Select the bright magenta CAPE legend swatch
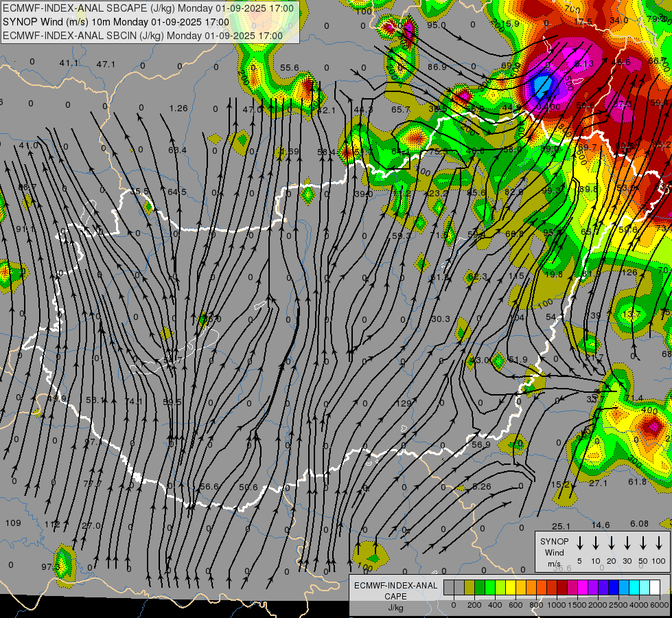The width and height of the screenshot is (672, 618). coord(583,587)
